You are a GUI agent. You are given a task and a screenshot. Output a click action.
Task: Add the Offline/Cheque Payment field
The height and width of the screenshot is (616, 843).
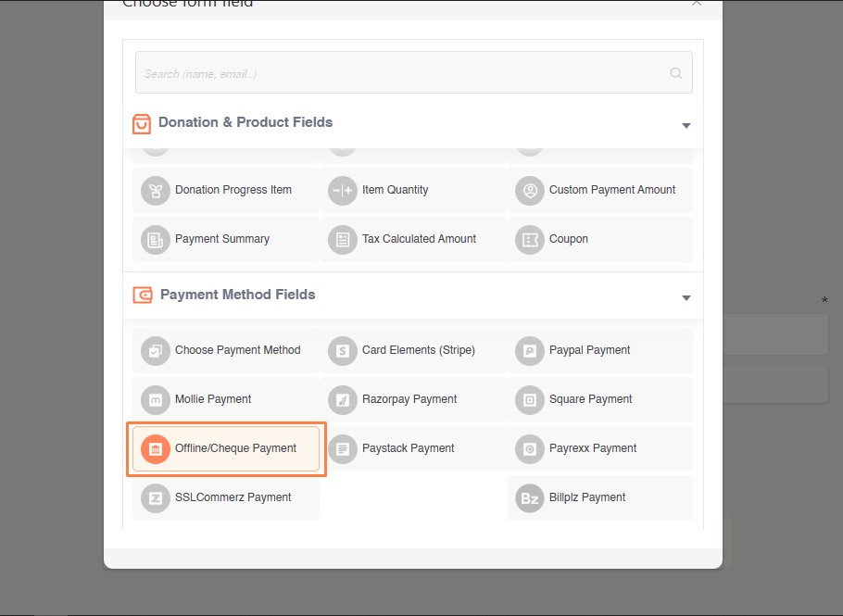click(x=226, y=449)
